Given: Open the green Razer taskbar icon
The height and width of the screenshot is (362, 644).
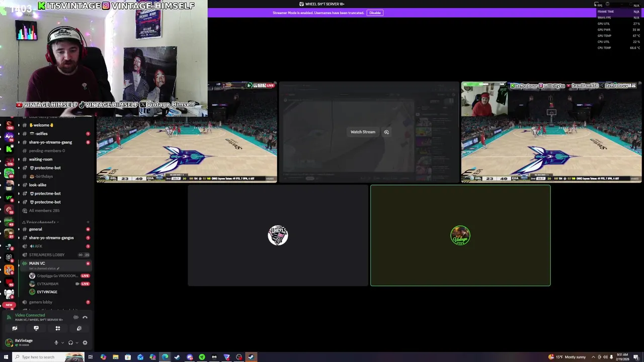Looking at the screenshot, I should [x=202, y=357].
